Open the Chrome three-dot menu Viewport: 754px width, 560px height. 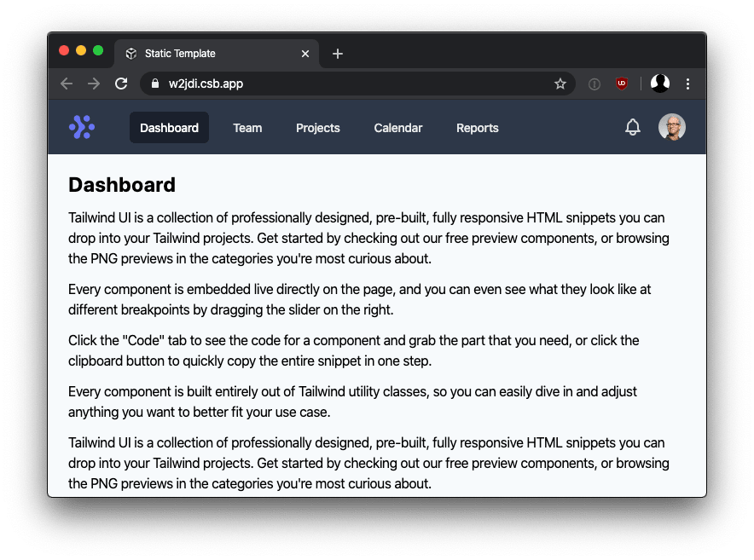(687, 84)
